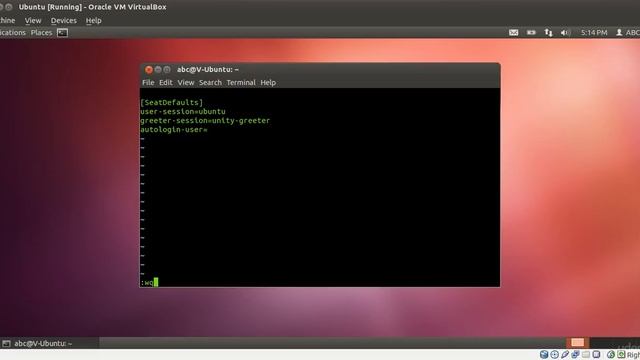Click the [SeatDefaults] line

click(171, 102)
